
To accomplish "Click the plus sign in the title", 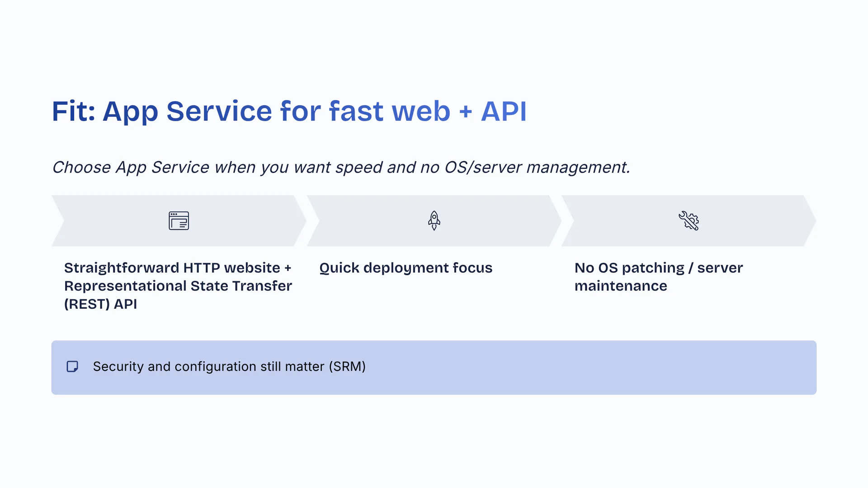I will [465, 111].
